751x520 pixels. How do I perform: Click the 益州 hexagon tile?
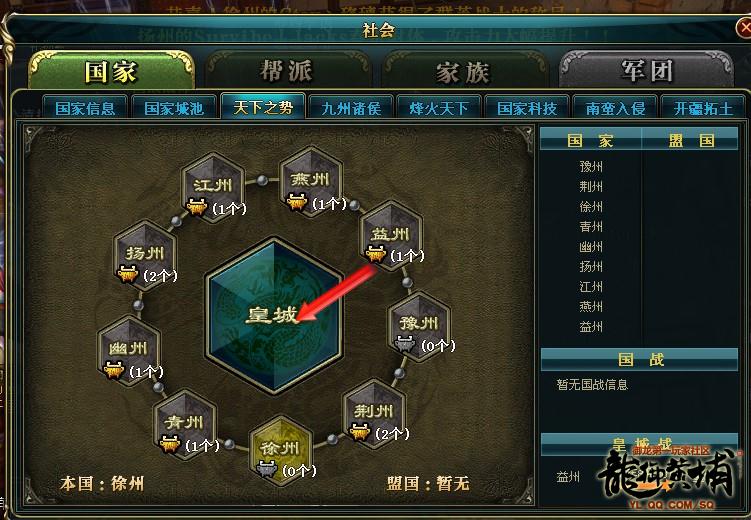pyautogui.click(x=391, y=235)
